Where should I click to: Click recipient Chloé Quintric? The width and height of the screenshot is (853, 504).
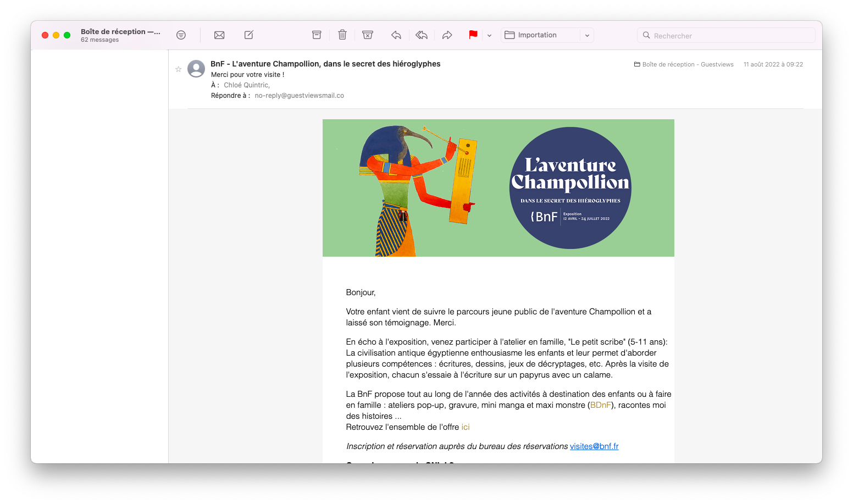[x=247, y=85]
